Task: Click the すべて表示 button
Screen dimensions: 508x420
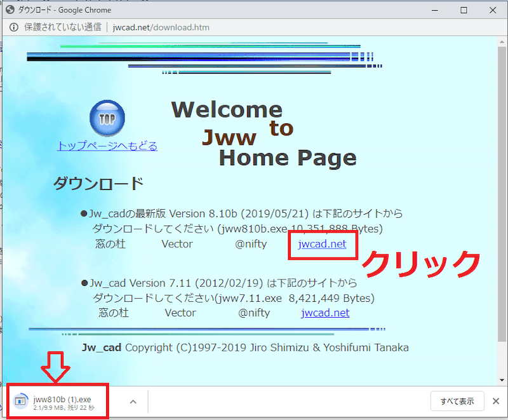Action: click(x=457, y=402)
